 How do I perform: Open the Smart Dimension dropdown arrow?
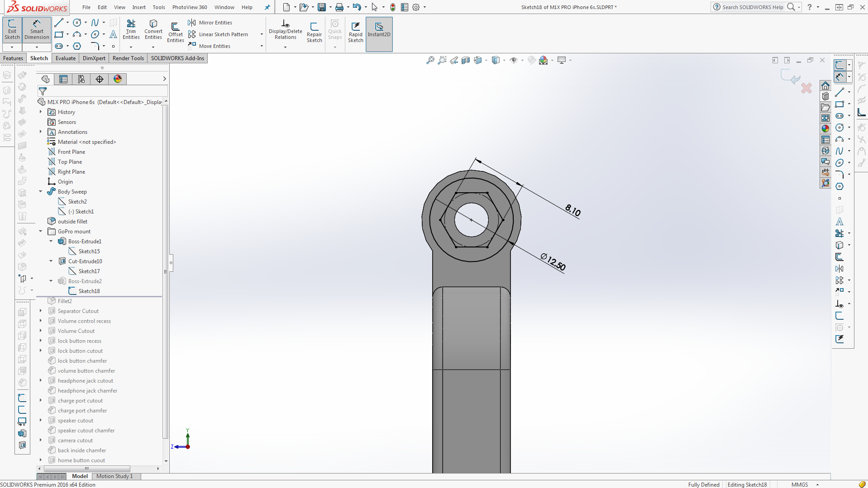coord(37,47)
